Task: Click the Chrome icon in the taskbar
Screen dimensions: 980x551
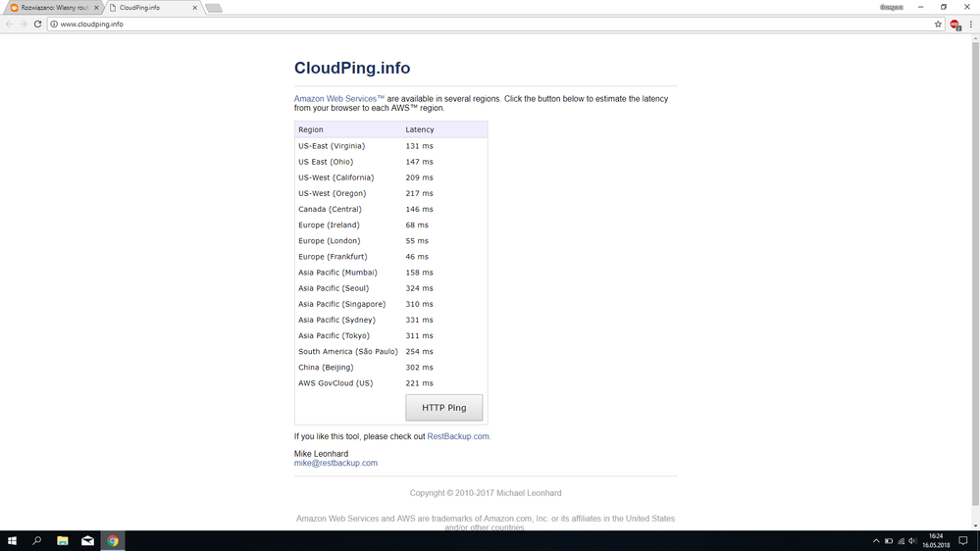Action: click(x=113, y=540)
